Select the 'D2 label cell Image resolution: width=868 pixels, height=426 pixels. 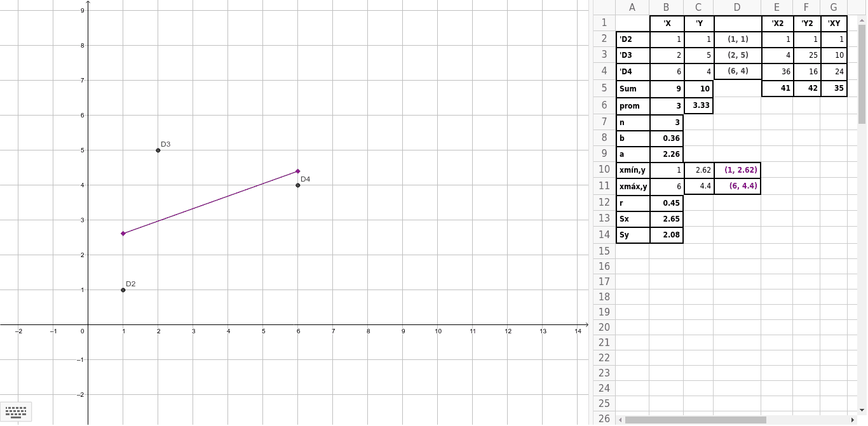(x=633, y=39)
